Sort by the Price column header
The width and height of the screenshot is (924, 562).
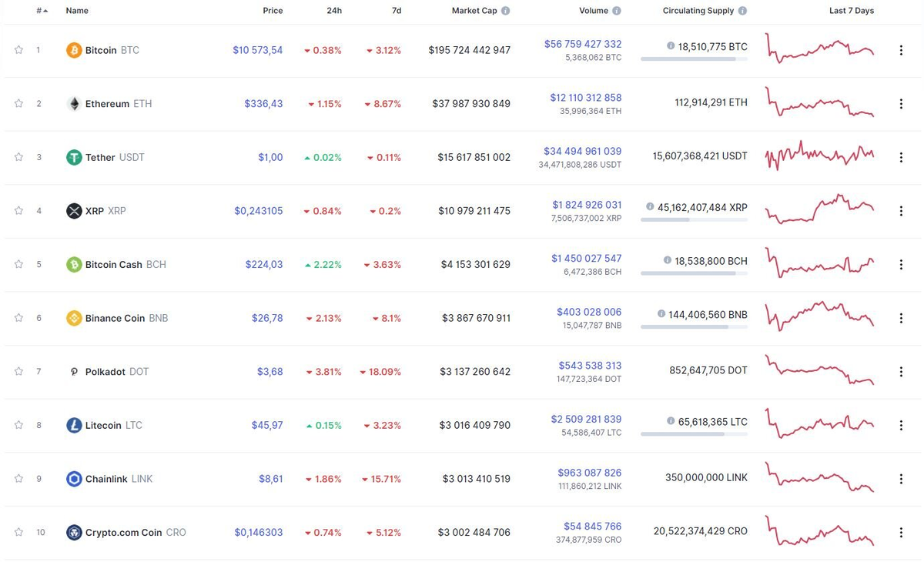(273, 11)
